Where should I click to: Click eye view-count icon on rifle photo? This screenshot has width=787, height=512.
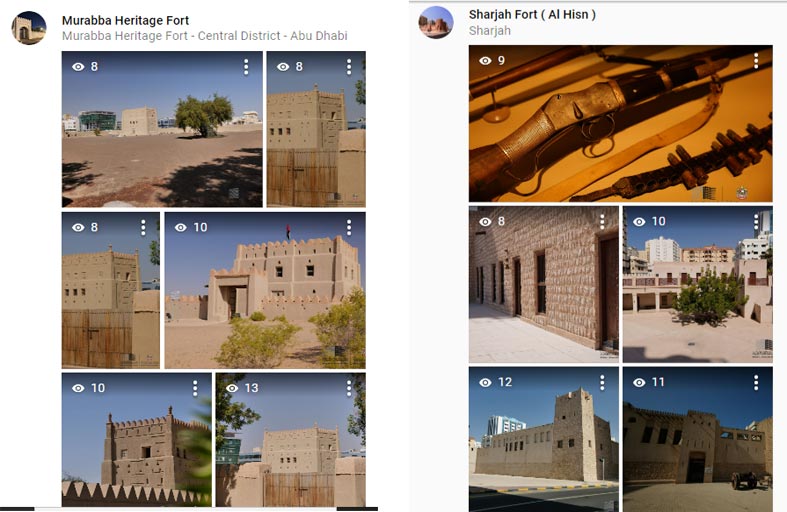(485, 61)
